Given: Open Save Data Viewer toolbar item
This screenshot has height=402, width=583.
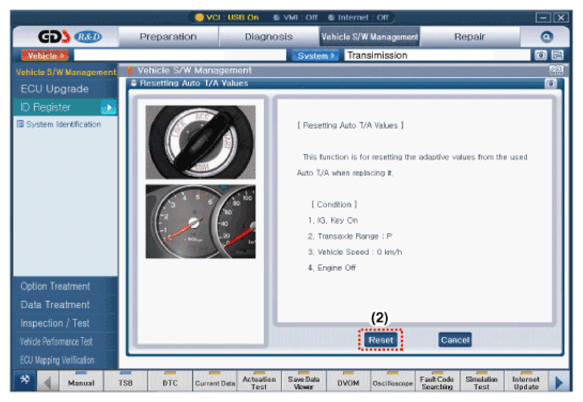Looking at the screenshot, I should click(x=304, y=381).
